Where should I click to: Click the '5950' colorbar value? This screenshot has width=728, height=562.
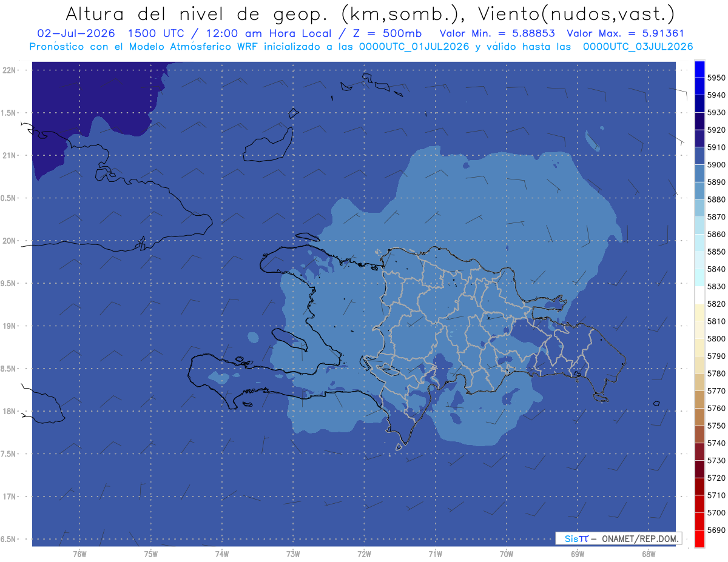click(716, 78)
